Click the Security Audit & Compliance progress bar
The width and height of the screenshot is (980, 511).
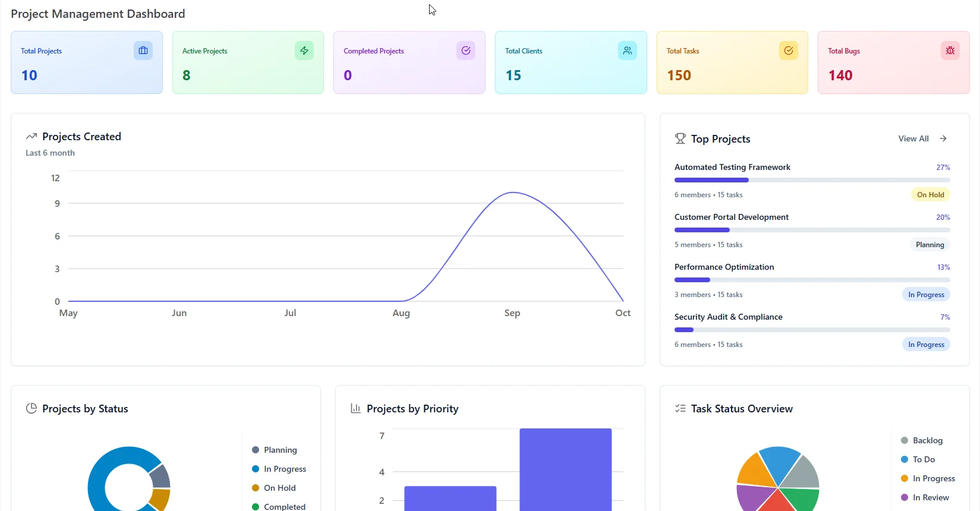812,330
